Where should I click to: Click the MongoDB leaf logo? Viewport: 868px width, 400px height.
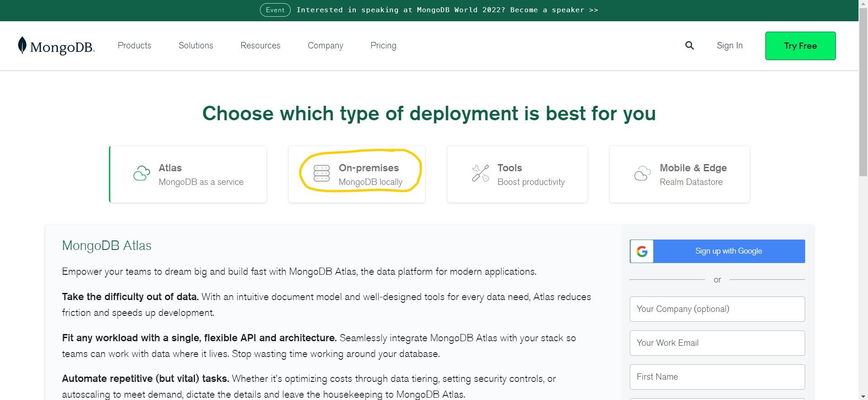click(22, 45)
